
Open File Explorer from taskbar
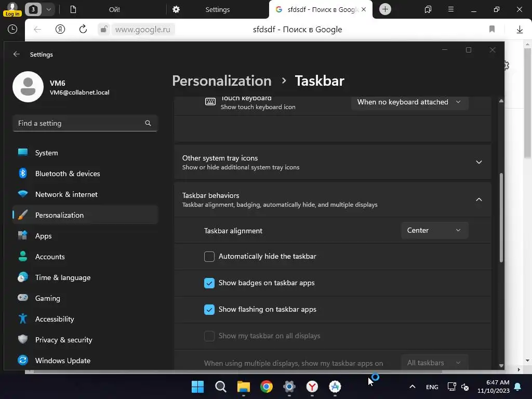click(243, 387)
